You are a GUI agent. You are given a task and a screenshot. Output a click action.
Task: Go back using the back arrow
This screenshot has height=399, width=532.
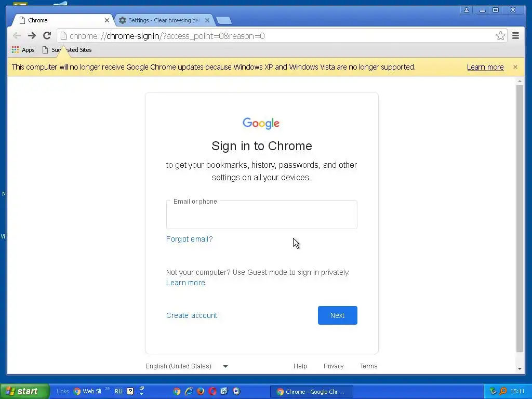(x=17, y=36)
